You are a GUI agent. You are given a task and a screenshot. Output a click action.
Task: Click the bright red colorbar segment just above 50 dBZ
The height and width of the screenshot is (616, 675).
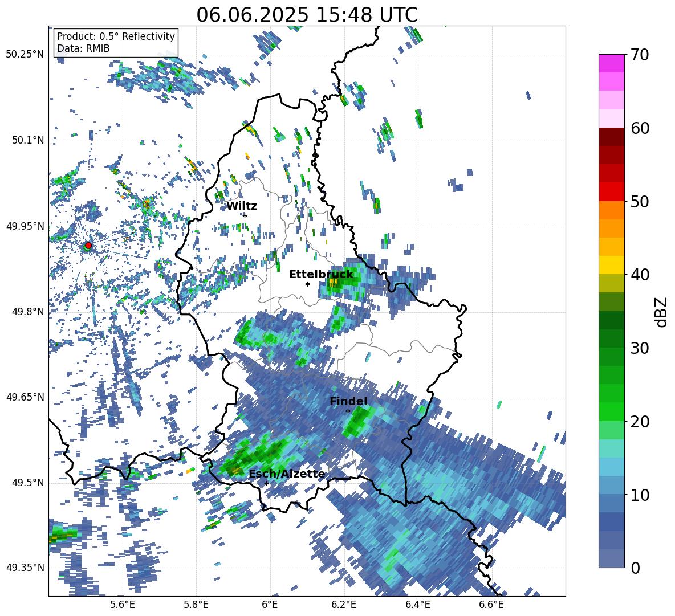click(611, 192)
